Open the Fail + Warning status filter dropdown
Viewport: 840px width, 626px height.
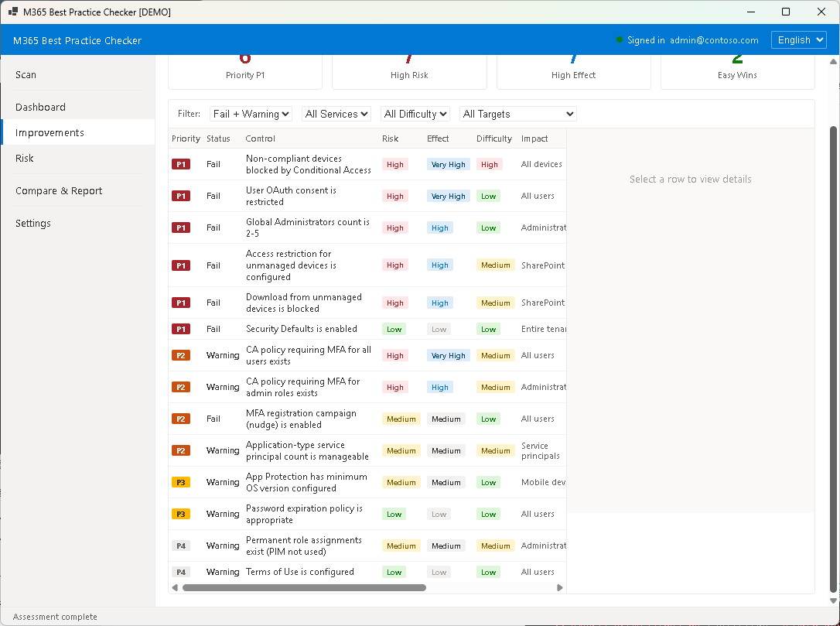point(251,114)
